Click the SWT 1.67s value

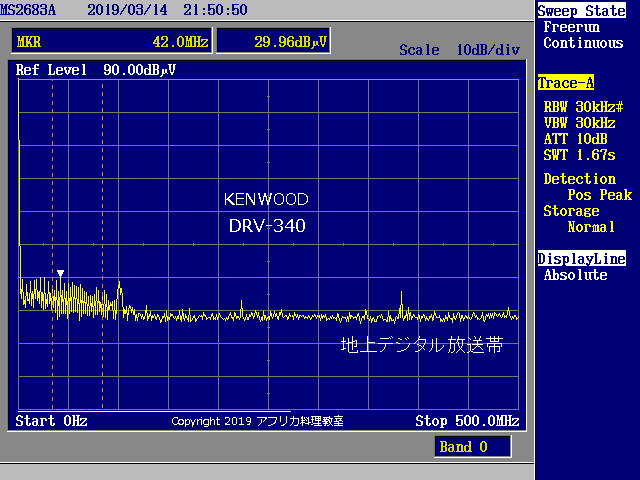pyautogui.click(x=580, y=155)
